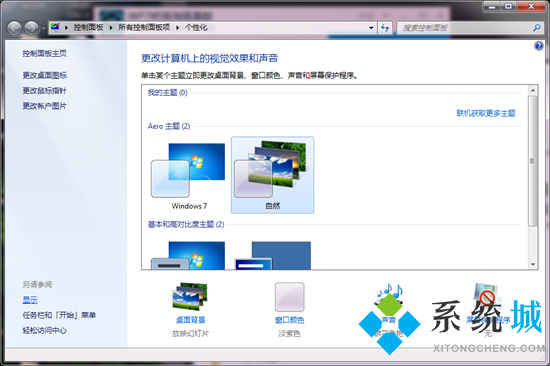Maximize the Personalization window
The width and height of the screenshot is (550, 366).
pos(508,7)
